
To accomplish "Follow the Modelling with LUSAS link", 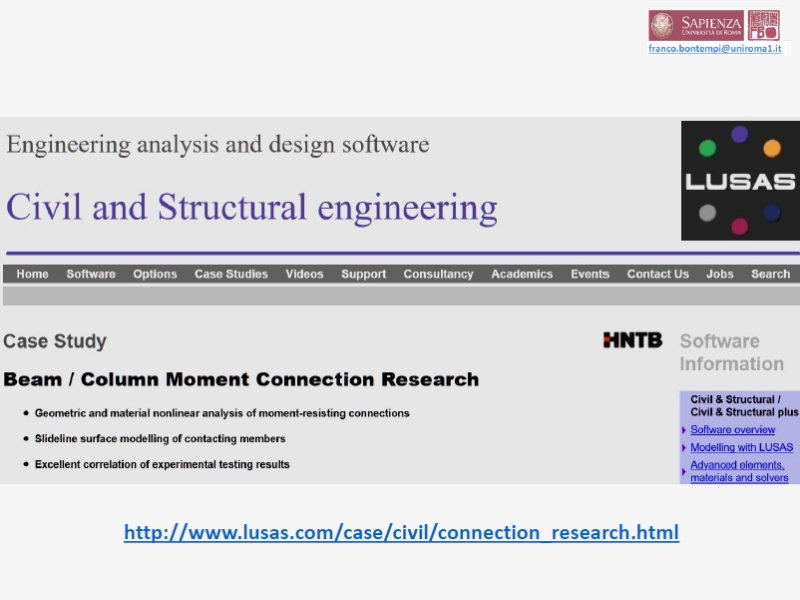I will point(741,447).
